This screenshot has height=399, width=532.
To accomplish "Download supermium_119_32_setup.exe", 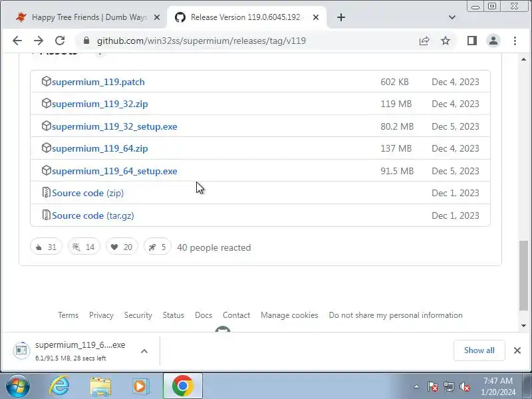I will (x=114, y=126).
